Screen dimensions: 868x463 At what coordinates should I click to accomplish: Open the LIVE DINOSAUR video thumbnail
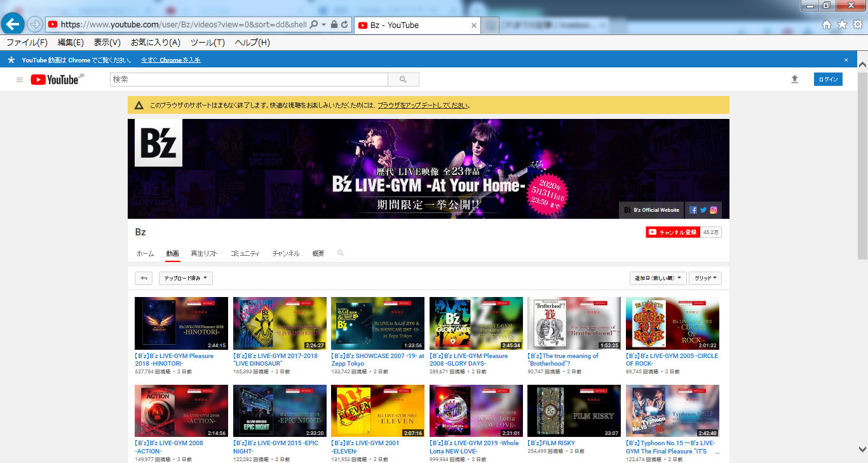coord(280,323)
